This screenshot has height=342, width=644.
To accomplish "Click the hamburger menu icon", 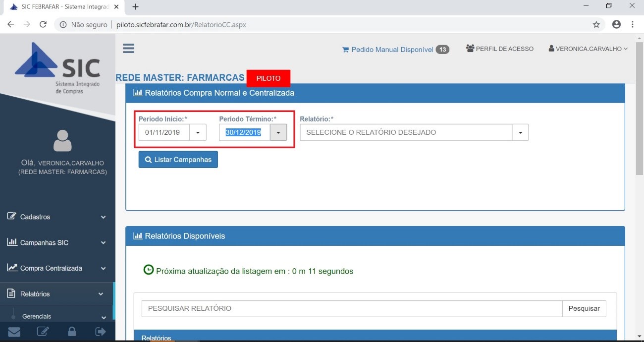I will (x=128, y=48).
